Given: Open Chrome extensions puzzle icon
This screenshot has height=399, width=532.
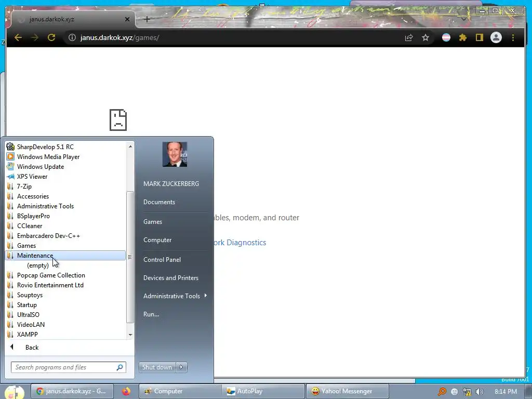Looking at the screenshot, I should point(463,37).
